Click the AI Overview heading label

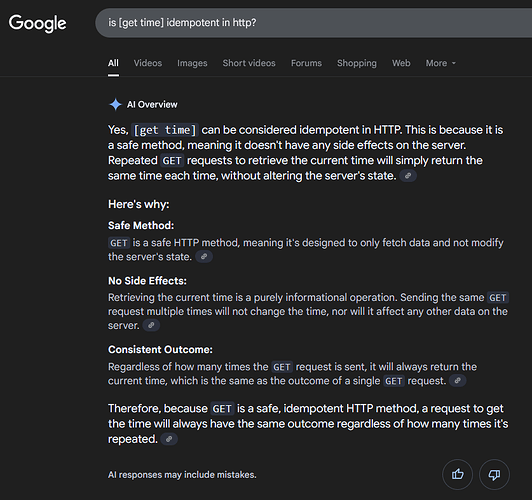(152, 104)
